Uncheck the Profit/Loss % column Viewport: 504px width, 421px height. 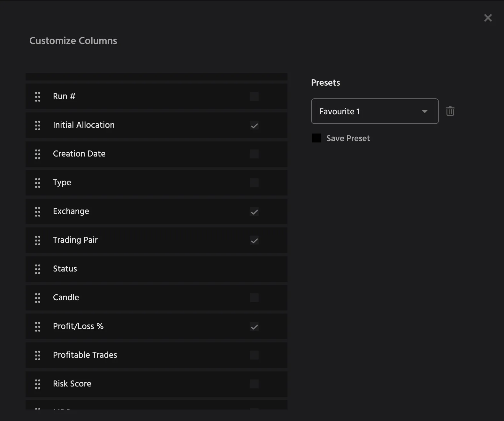click(254, 326)
